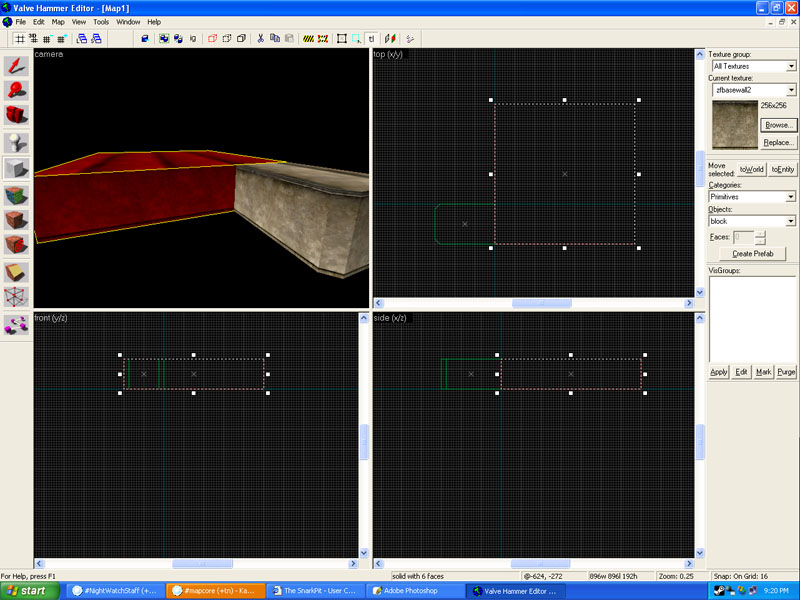Select the Selection (arrow) tool
Screen dimensions: 800x600
pos(16,66)
